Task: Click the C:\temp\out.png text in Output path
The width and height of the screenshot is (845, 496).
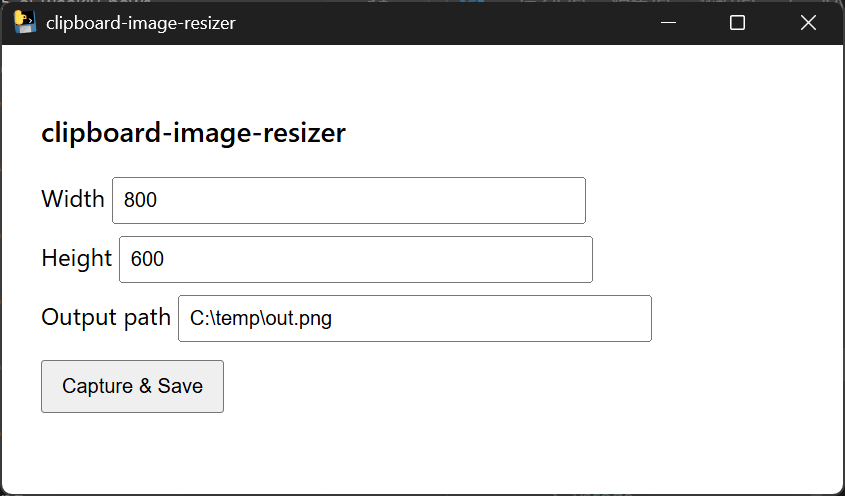Action: (x=260, y=320)
